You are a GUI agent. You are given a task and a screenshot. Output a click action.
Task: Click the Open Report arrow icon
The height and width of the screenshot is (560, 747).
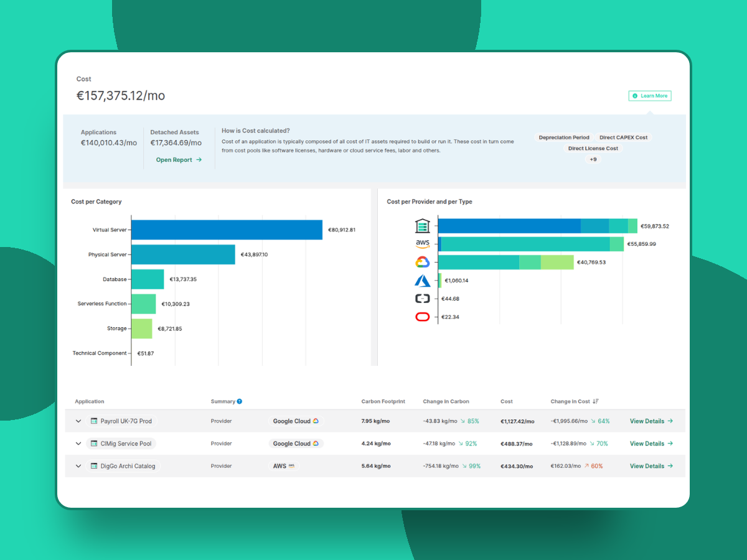tap(199, 160)
